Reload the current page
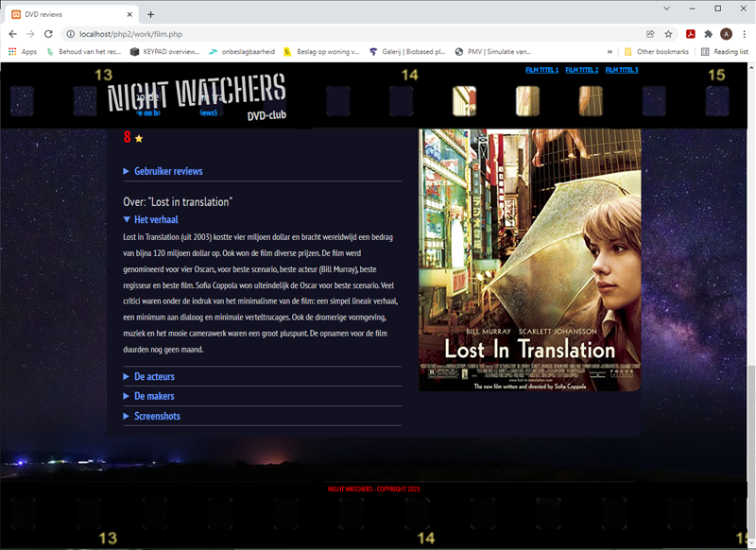The width and height of the screenshot is (756, 550). point(48,34)
